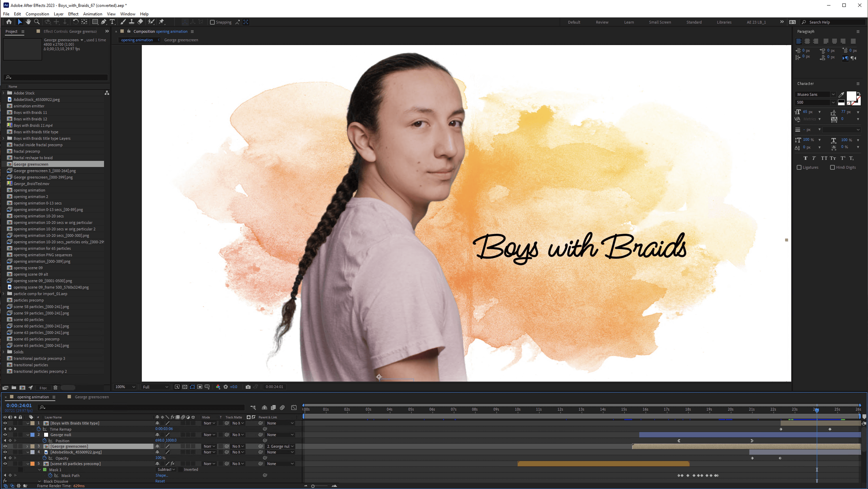This screenshot has width=868, height=489.
Task: Change the Subtract mask mode dropdown
Action: coord(166,469)
